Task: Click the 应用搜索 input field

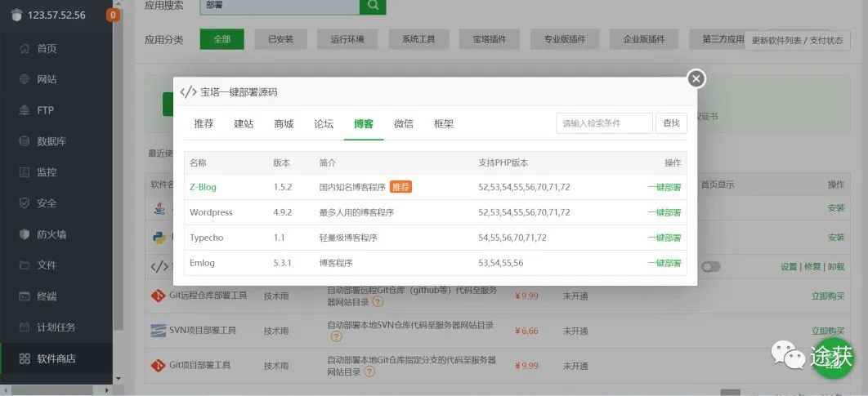Action: (x=280, y=6)
